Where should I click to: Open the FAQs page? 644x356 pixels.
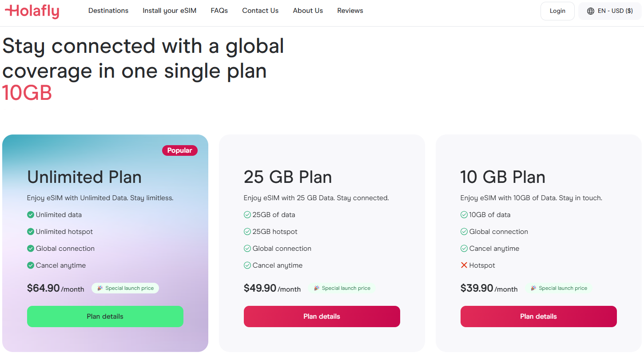[219, 11]
